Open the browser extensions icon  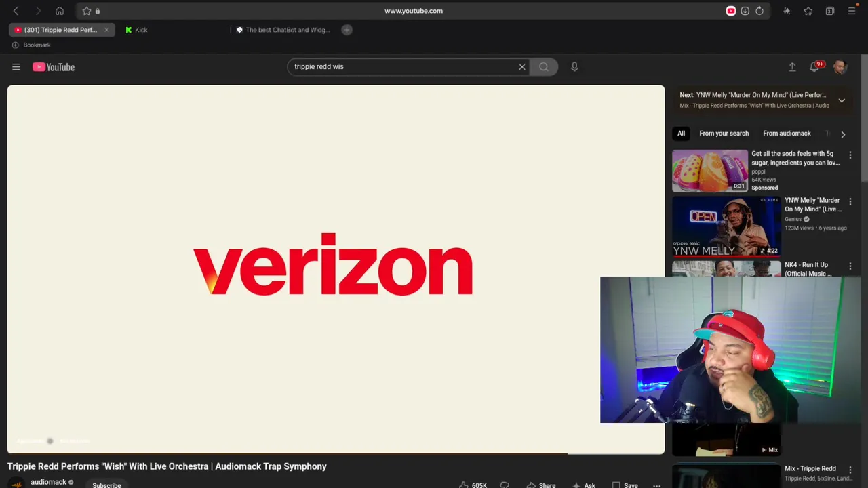coord(787,11)
